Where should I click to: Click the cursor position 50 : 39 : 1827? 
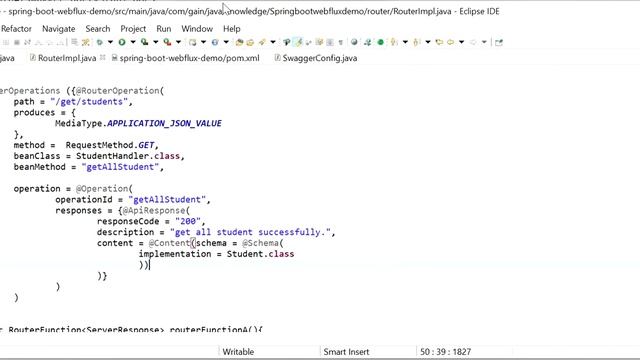[445, 351]
